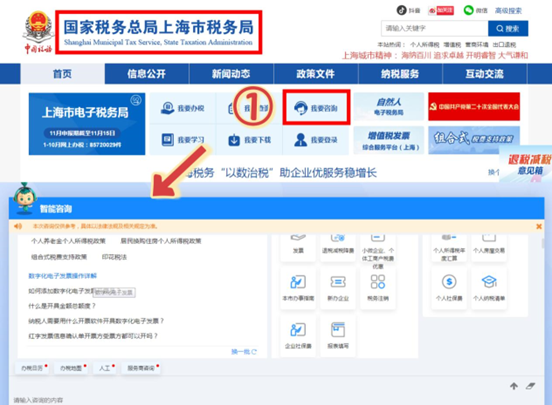This screenshot has height=405, width=552.
Task: Click the chat panel vertical scrollbar
Action: (543, 244)
